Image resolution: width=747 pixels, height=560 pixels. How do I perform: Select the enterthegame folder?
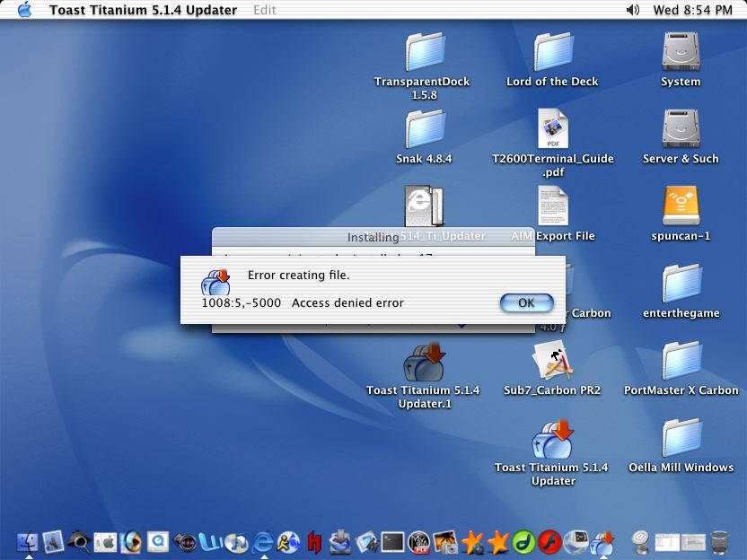(681, 284)
